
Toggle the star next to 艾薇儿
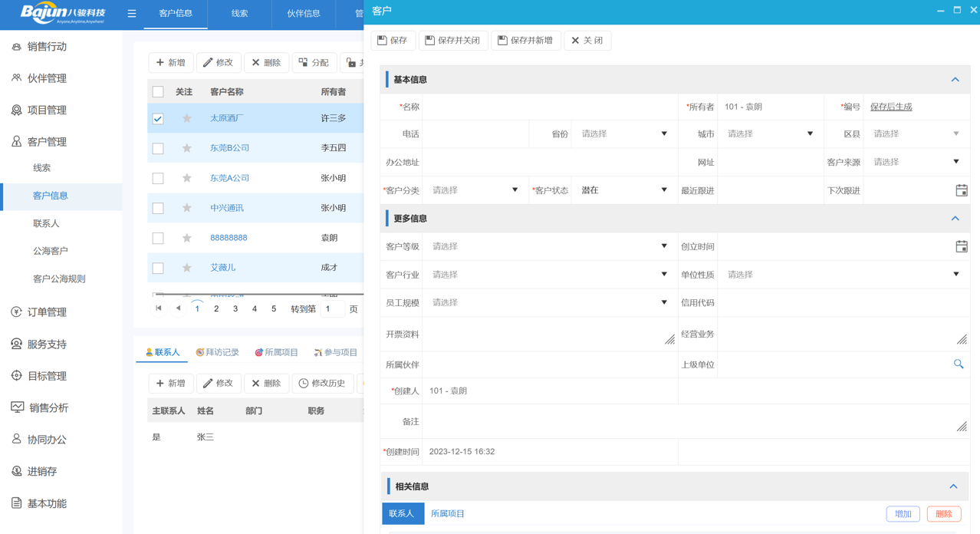coord(186,267)
